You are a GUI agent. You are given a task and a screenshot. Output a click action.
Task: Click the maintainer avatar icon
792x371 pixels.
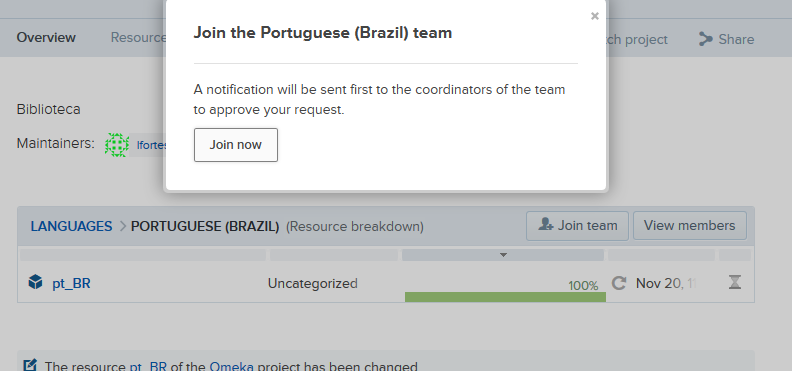pyautogui.click(x=117, y=145)
